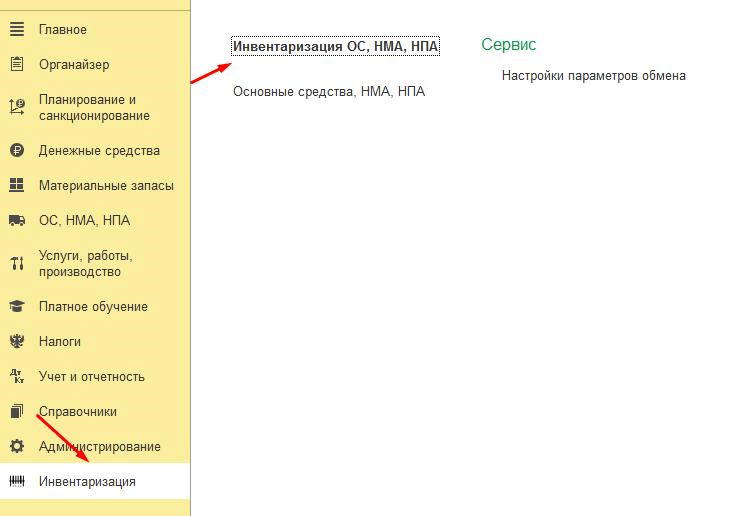This screenshot has height=516, width=735.
Task: Click the Сервис group heading
Action: [x=509, y=44]
